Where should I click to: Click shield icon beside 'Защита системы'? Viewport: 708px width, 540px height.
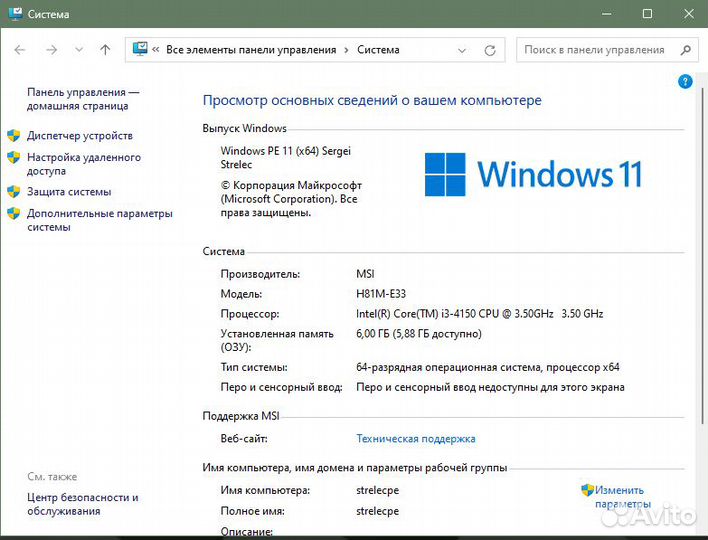point(14,191)
